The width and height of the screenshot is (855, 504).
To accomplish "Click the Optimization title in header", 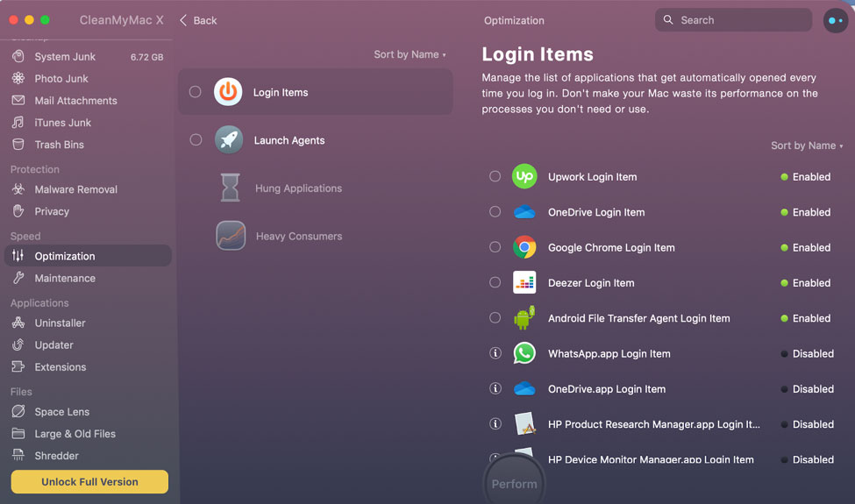I will 514,20.
